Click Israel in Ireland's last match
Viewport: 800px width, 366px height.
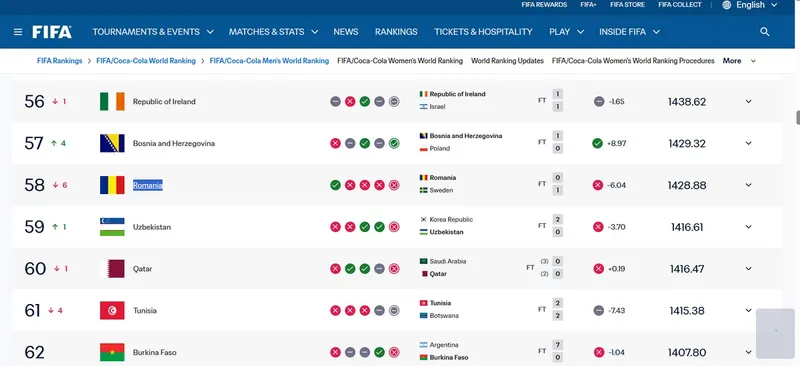pos(437,107)
